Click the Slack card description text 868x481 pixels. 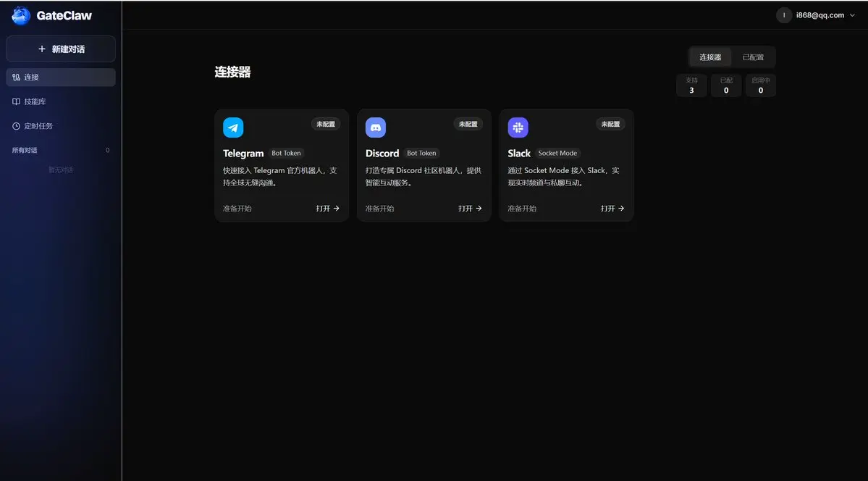[563, 177]
